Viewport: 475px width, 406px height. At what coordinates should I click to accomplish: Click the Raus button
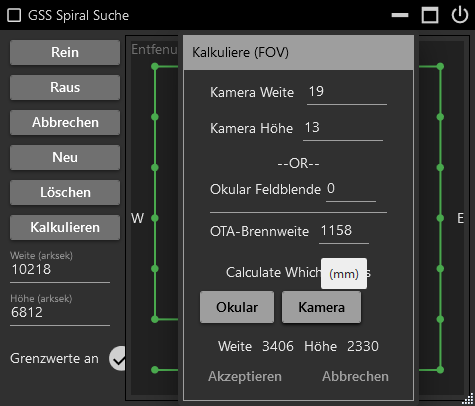(x=65, y=87)
